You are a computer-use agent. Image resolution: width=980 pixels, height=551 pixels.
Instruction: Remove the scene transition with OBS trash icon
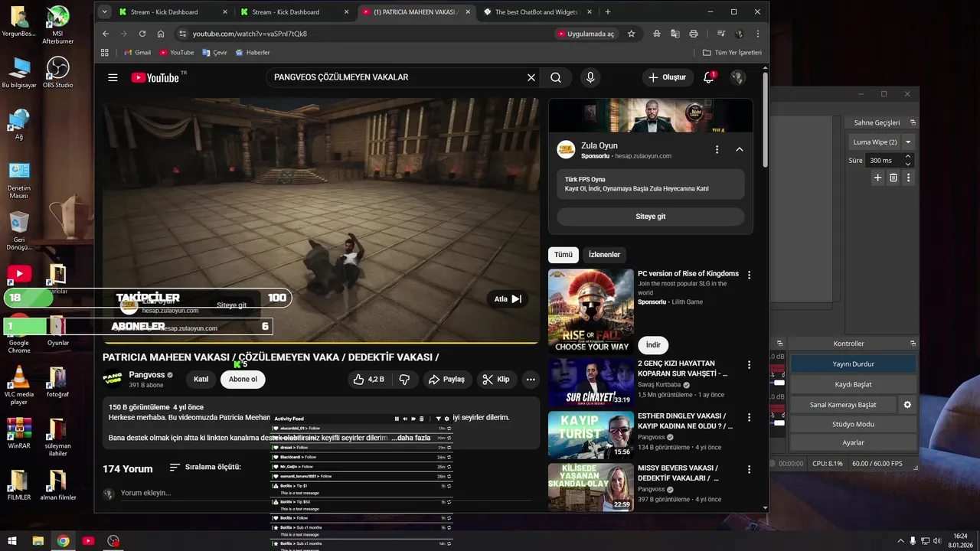point(893,178)
